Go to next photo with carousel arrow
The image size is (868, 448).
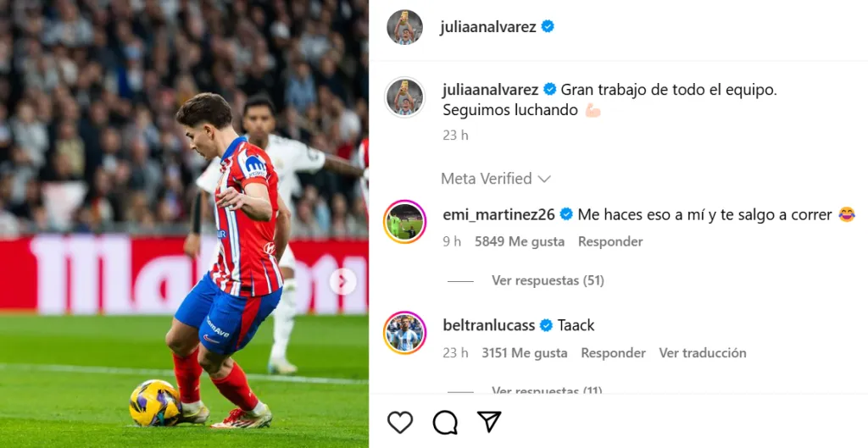(342, 281)
